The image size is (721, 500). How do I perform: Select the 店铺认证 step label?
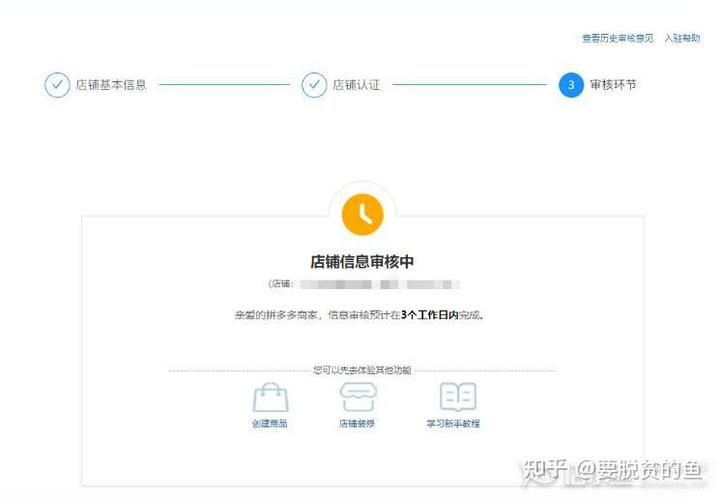pyautogui.click(x=356, y=85)
